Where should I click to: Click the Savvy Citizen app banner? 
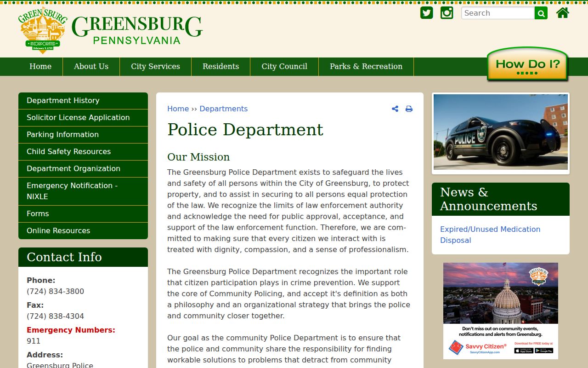(x=501, y=311)
